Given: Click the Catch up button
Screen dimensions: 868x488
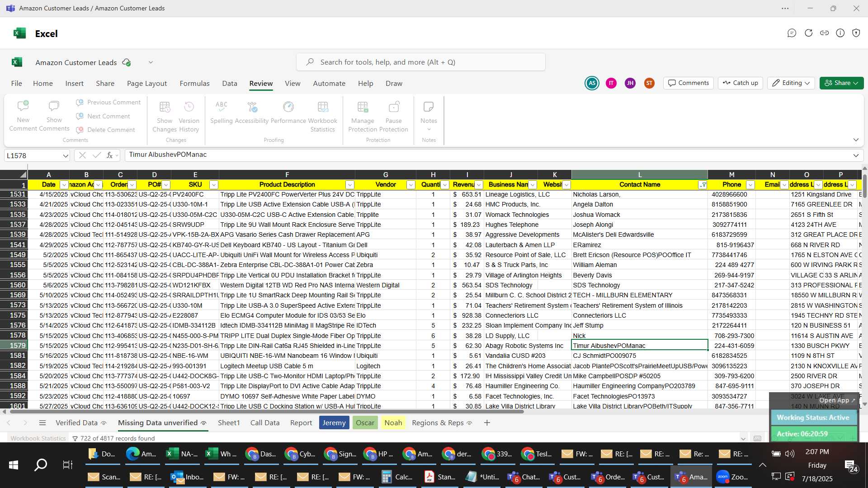Looking at the screenshot, I should click(x=741, y=83).
